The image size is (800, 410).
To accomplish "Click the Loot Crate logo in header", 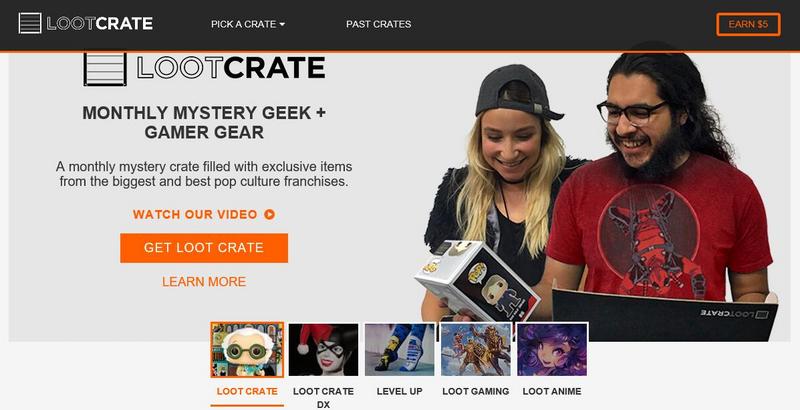I will coord(86,23).
